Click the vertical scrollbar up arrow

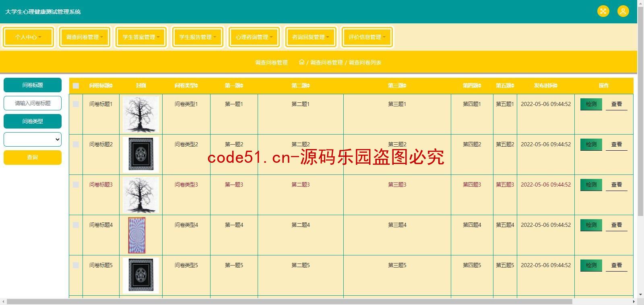[640, 2]
